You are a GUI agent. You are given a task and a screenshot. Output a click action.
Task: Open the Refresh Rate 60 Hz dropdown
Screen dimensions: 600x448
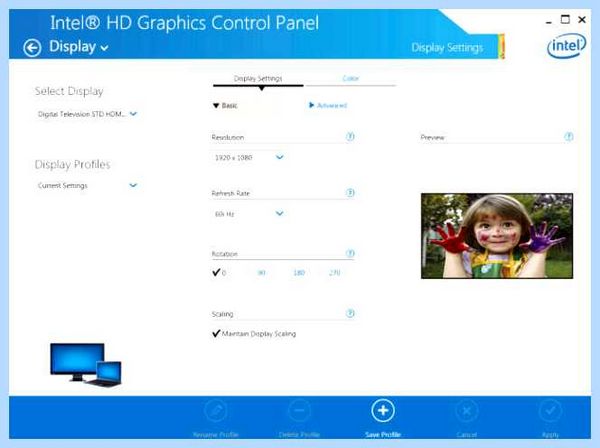click(249, 213)
